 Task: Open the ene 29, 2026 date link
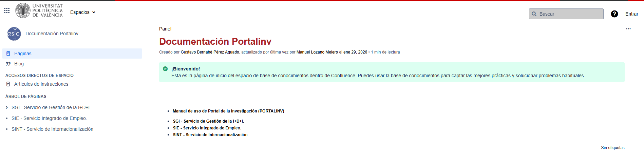(x=355, y=52)
